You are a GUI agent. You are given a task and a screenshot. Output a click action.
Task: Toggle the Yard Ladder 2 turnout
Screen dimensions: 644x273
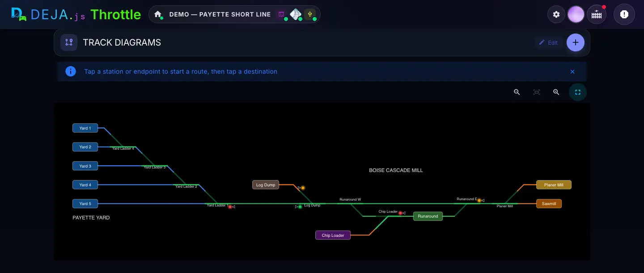pyautogui.click(x=186, y=186)
